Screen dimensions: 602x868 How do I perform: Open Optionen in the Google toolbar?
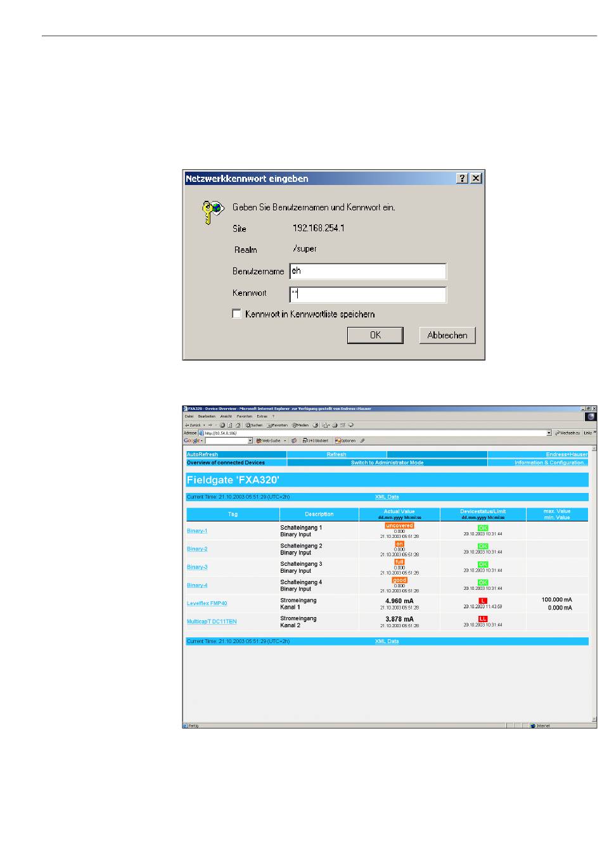pos(345,440)
